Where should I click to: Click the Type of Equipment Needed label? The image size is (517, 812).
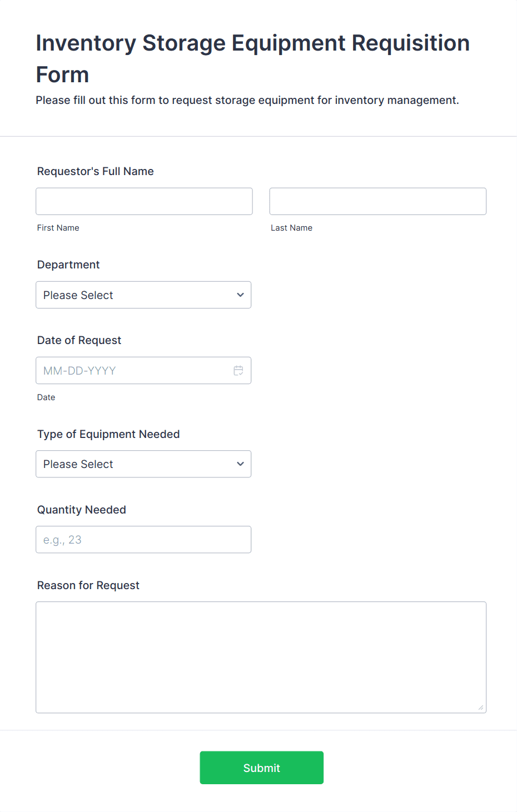click(x=108, y=434)
